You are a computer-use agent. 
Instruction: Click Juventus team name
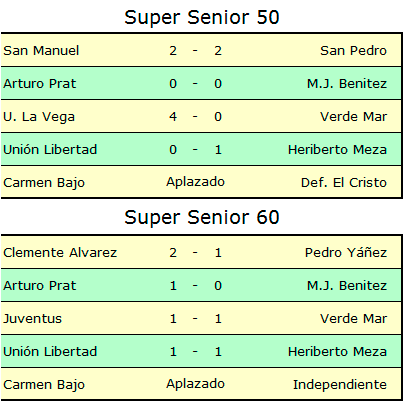tap(33, 319)
